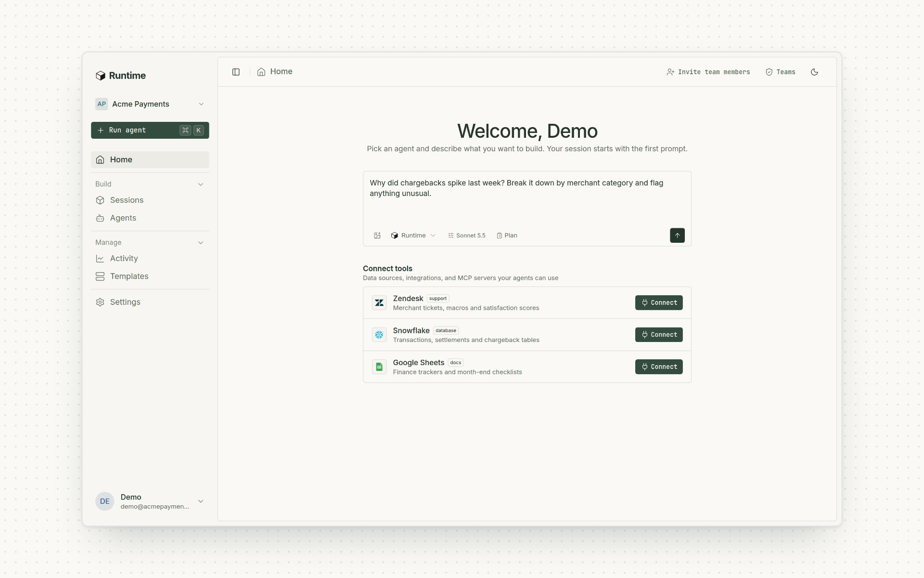Toggle Plan mode in prompt box
The height and width of the screenshot is (578, 924).
[x=507, y=236]
